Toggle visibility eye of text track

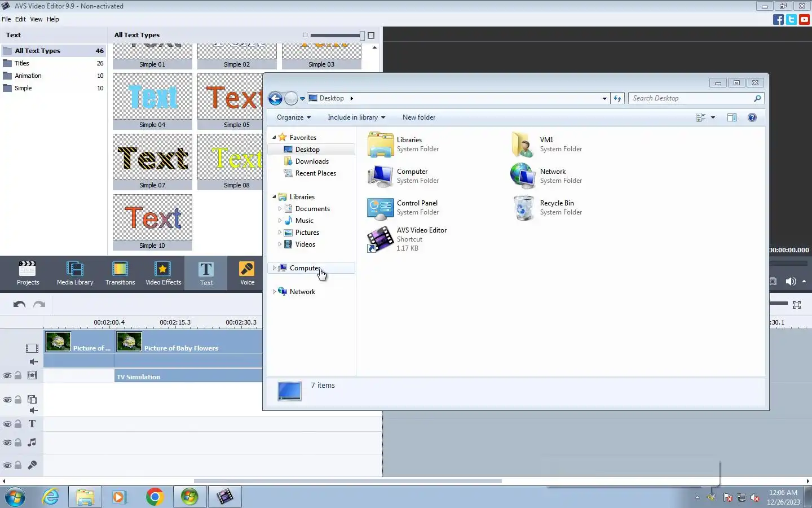point(7,424)
